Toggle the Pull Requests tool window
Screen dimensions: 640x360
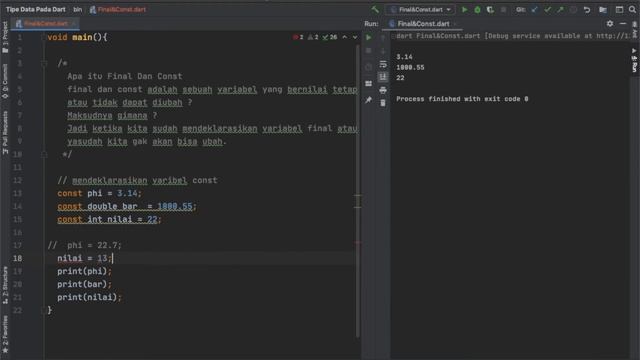(5, 132)
